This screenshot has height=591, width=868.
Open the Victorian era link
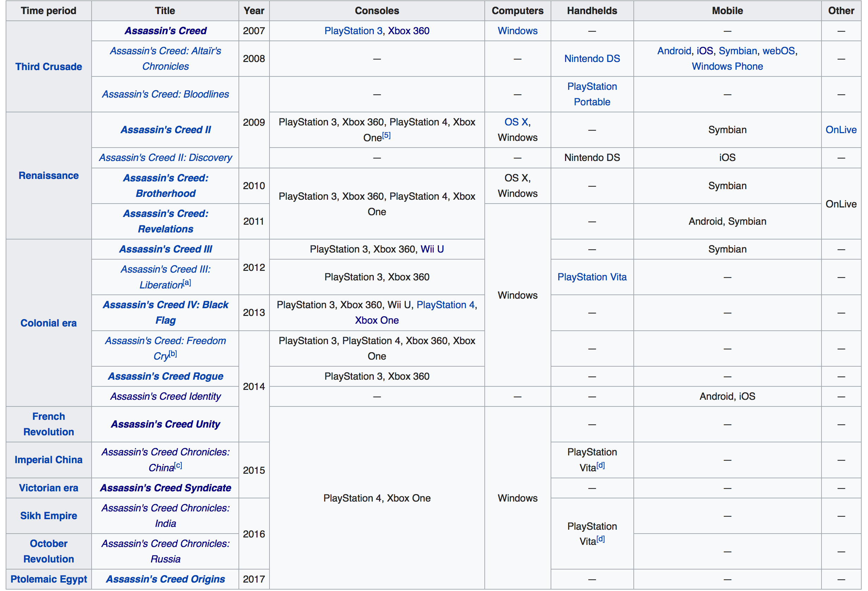(49, 488)
